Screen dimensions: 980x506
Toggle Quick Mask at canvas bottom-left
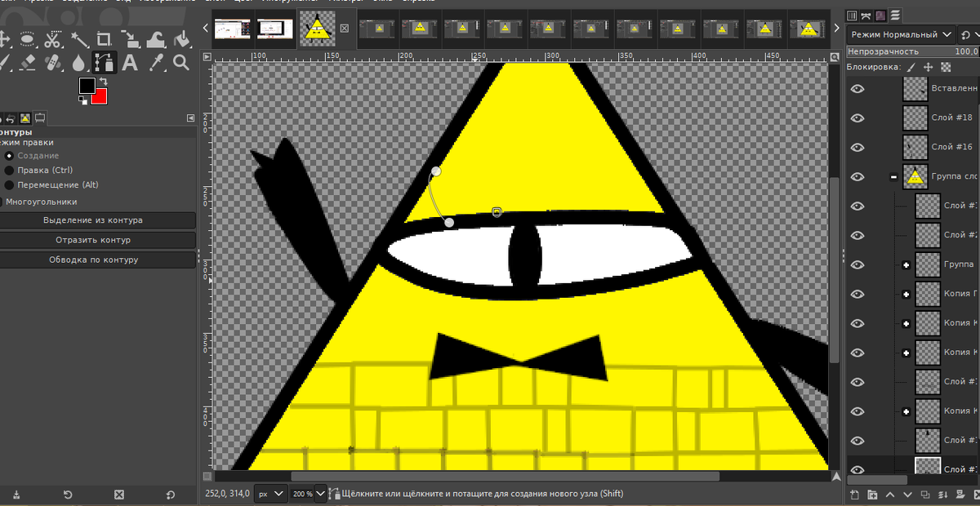tap(207, 476)
